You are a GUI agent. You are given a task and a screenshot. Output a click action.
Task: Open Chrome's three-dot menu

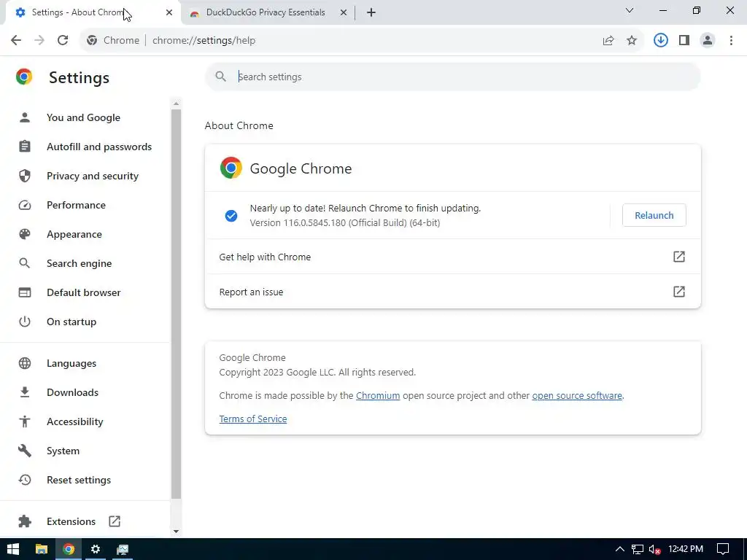pos(731,41)
